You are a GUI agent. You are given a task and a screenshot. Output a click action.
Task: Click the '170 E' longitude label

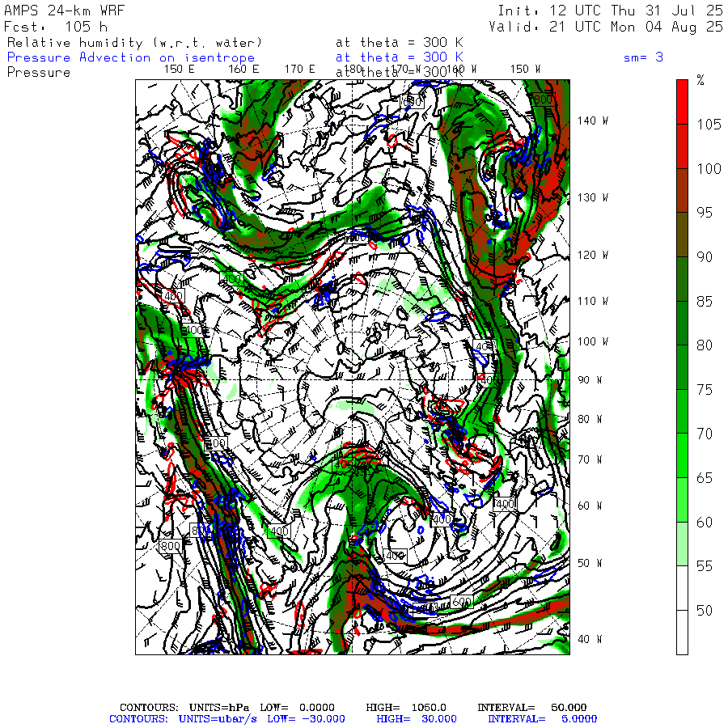tap(300, 70)
